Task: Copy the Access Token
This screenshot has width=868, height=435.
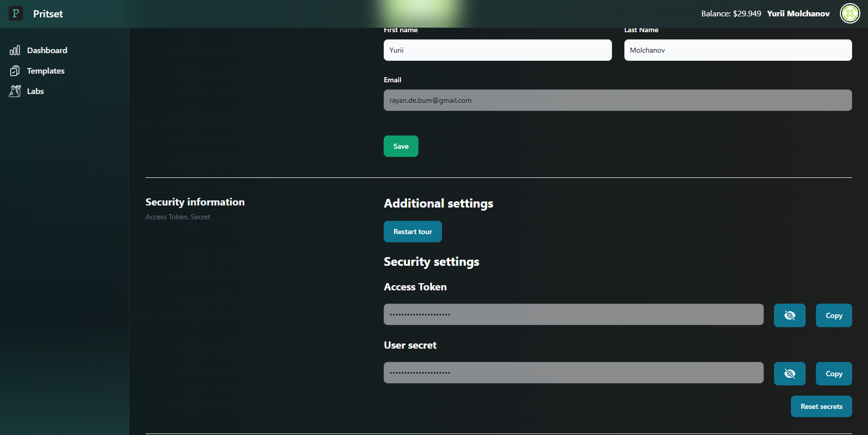Action: pos(833,315)
